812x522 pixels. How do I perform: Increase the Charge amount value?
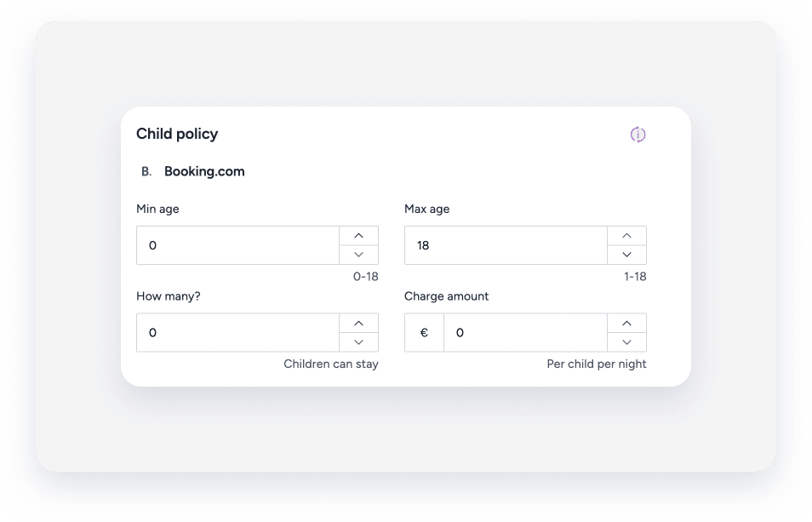[626, 324]
